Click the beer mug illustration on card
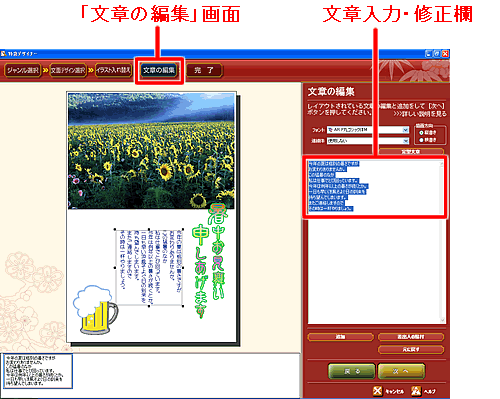The width and height of the screenshot is (500, 399). 95,309
